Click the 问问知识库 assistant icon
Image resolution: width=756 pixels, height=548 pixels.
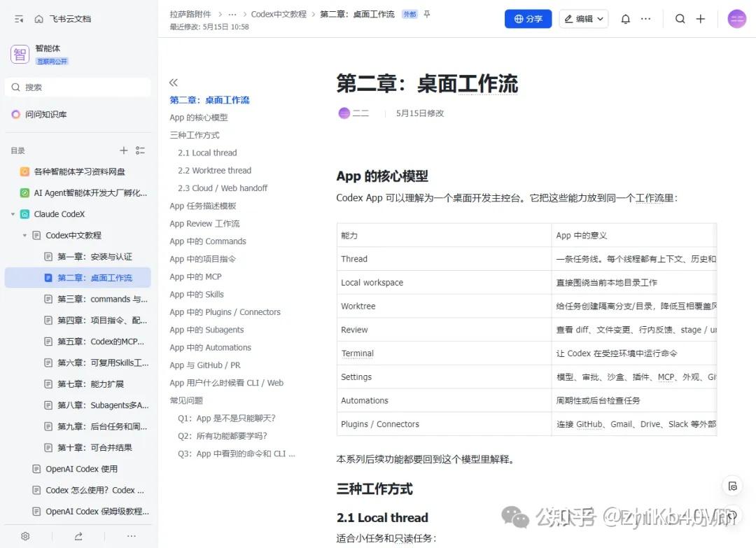click(16, 114)
